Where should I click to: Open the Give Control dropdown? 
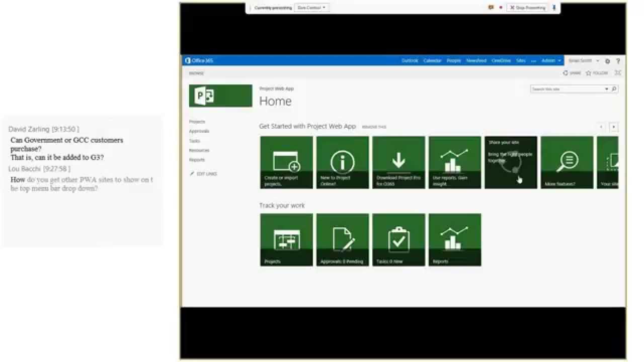pyautogui.click(x=311, y=8)
